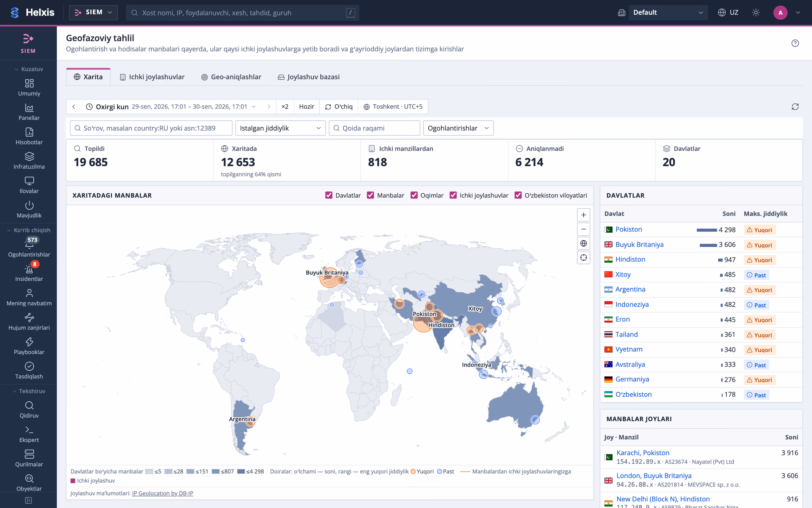Switch to Ichki joylashuvlar tab
Image resolution: width=812 pixels, height=508 pixels.
(152, 77)
